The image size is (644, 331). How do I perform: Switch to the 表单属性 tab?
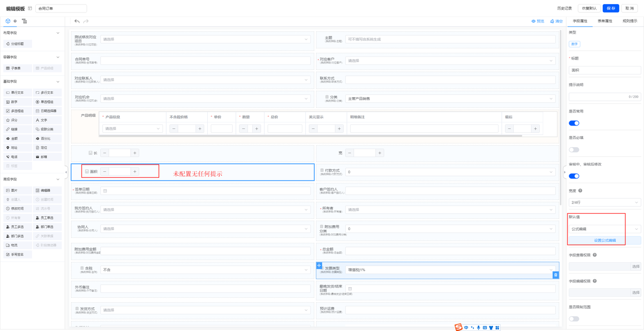click(x=605, y=21)
